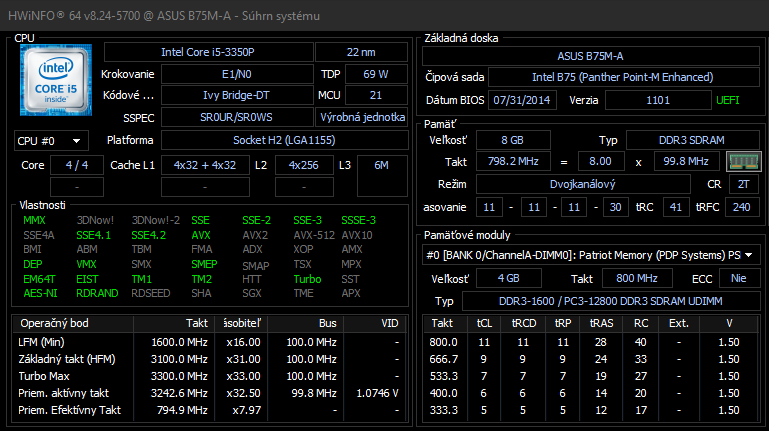Click the green UEFI label
The image size is (769, 431).
pos(727,100)
